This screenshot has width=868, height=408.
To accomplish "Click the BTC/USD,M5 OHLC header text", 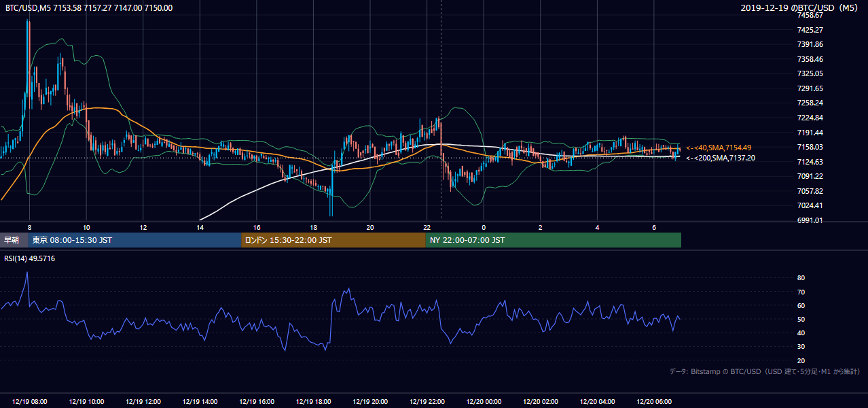I will coord(89,7).
